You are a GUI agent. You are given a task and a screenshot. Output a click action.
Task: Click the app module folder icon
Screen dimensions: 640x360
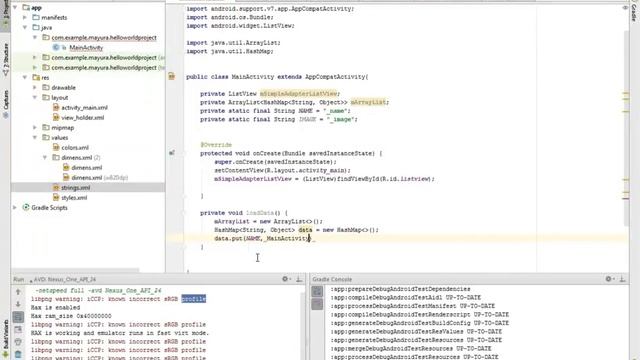pyautogui.click(x=26, y=7)
